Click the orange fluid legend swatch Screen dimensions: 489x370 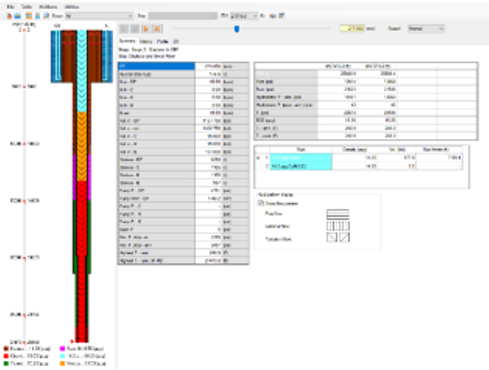point(62,363)
